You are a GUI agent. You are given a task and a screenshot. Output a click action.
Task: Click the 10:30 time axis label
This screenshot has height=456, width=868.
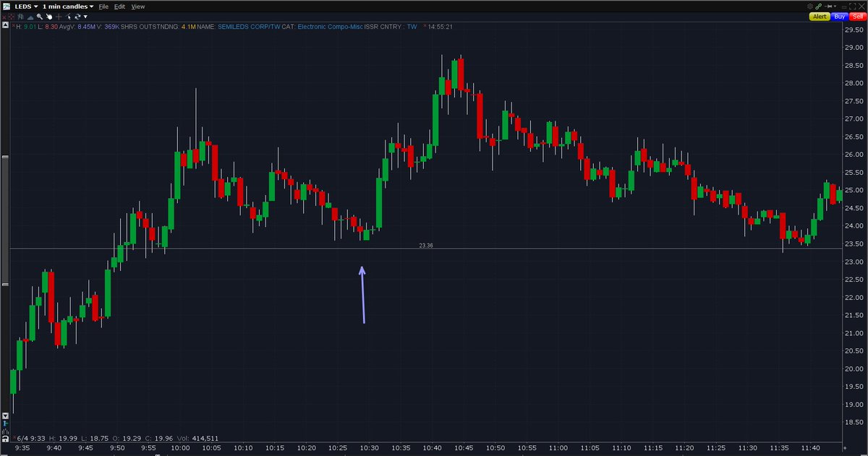368,449
